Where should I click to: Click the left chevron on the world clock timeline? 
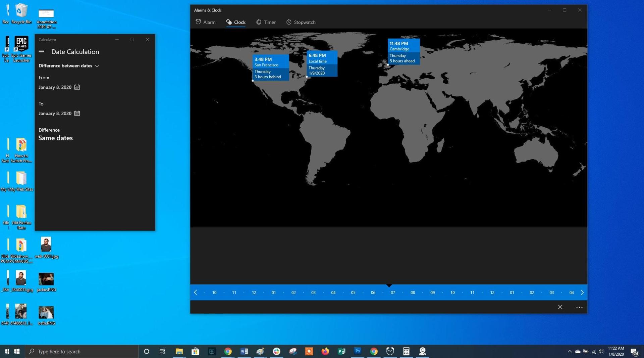(x=195, y=293)
